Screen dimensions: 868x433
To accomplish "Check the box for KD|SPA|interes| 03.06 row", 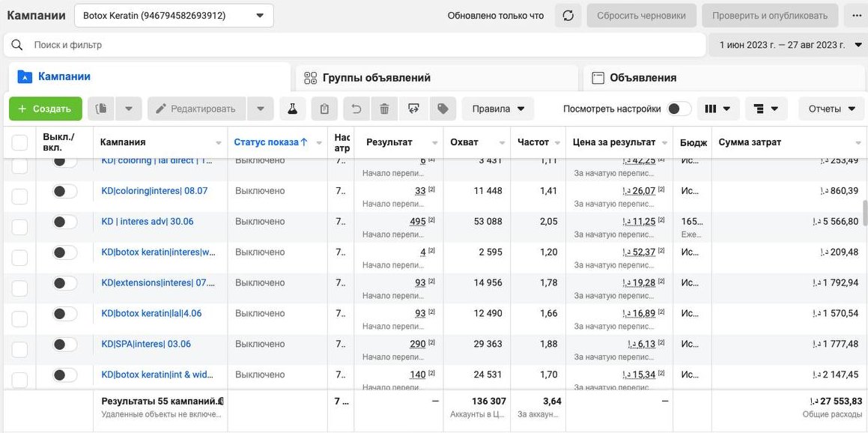I will click(x=19, y=349).
